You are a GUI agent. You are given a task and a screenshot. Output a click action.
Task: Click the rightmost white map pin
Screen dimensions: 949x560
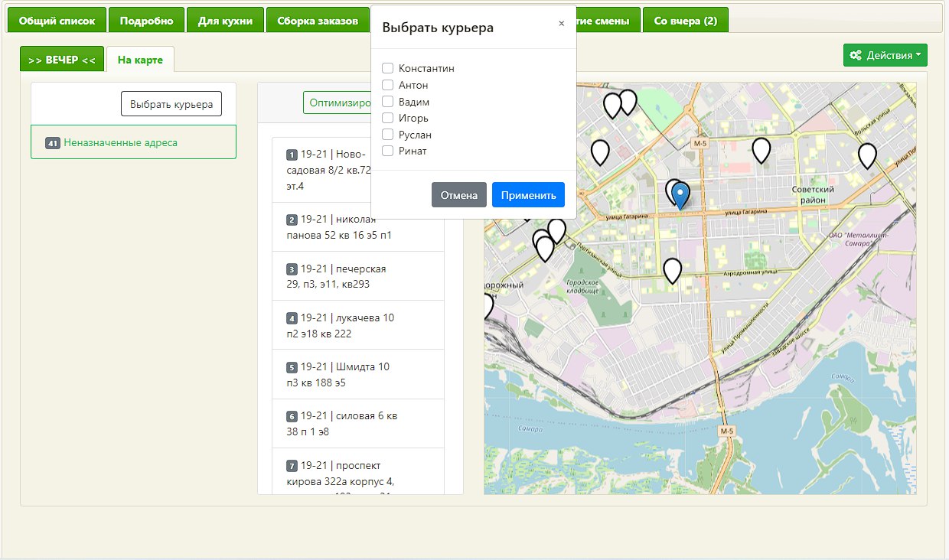click(x=866, y=155)
